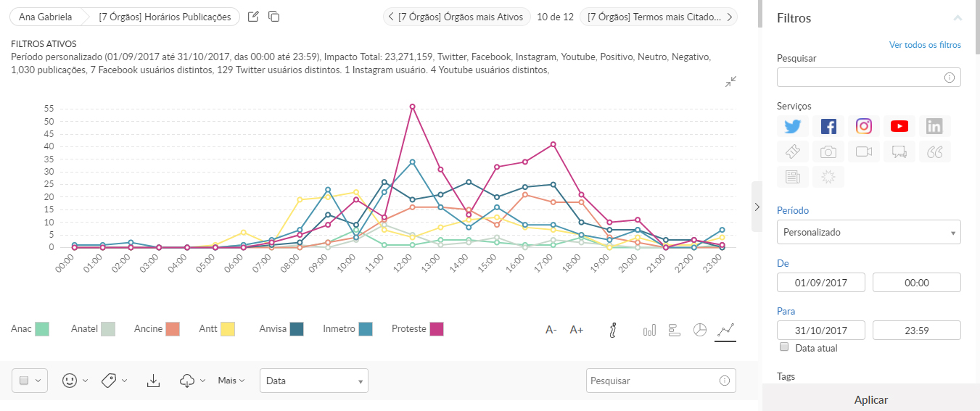This screenshot has width=980, height=411.
Task: Open the Ver todos os filtros link
Action: 925,45
